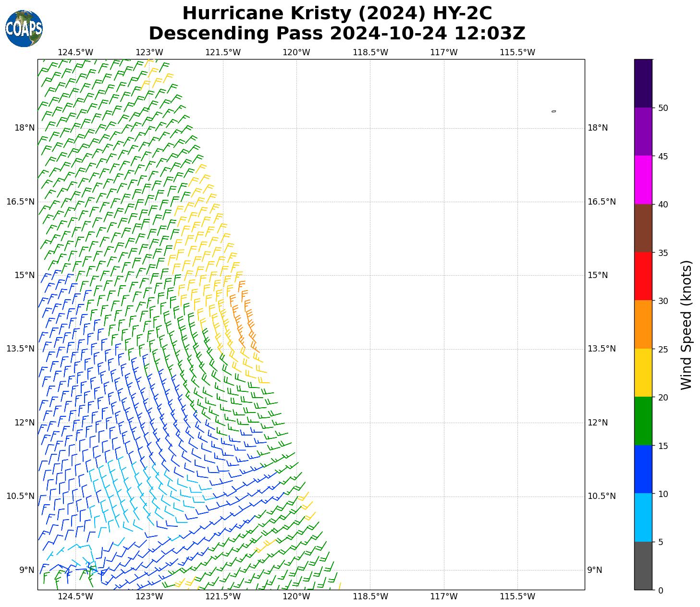This screenshot has height=607, width=700.
Task: Select the dark purple top colorbar band
Action: click(643, 83)
